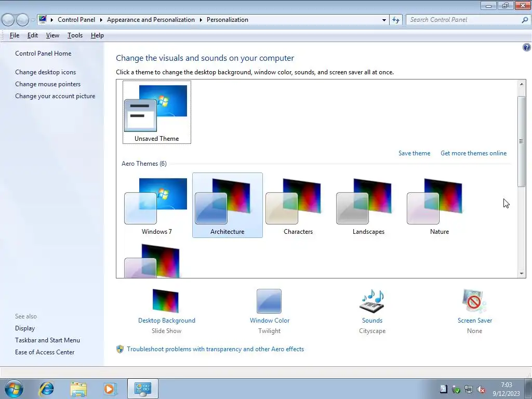
Task: Open the Edit menu
Action: click(x=33, y=35)
